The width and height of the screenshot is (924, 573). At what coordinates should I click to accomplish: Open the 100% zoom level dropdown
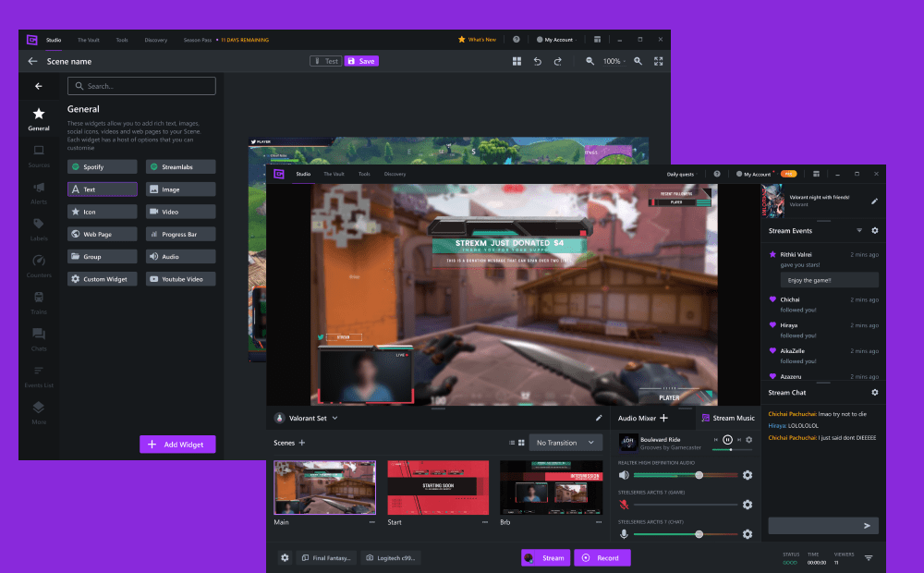coord(614,61)
